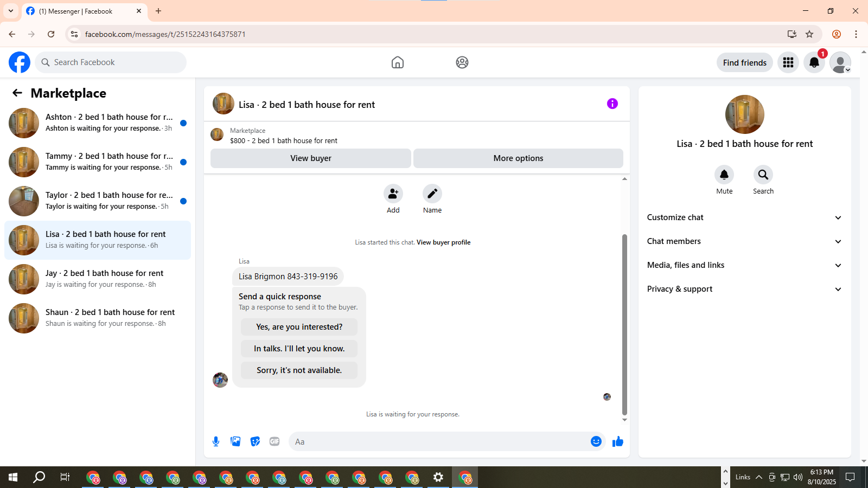Focus the Search Facebook field
Viewport: 868px width, 488px height.
111,62
